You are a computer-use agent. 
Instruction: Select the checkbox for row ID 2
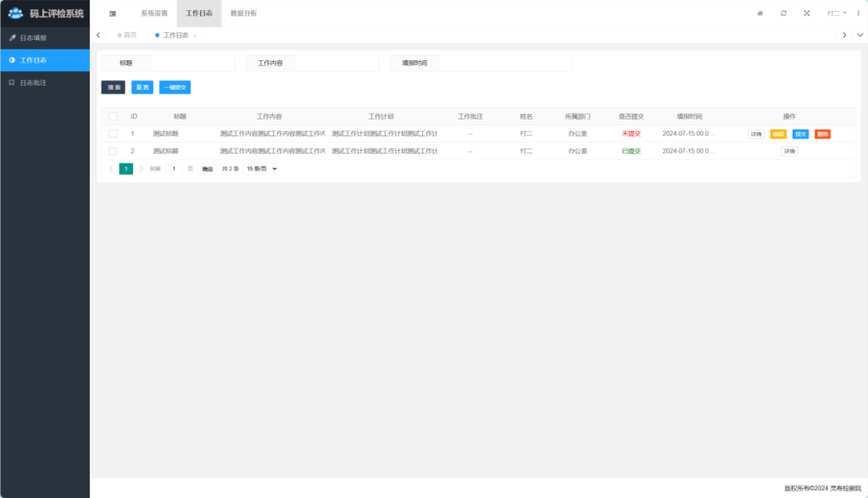pos(113,151)
